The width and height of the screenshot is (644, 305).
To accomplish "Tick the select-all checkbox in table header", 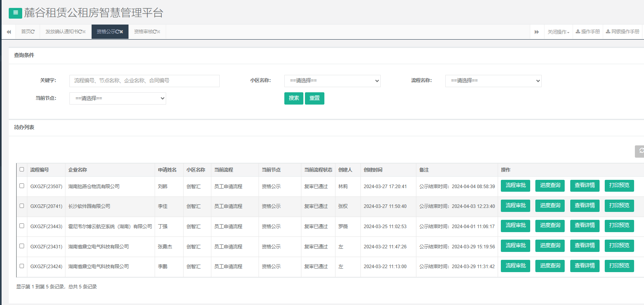I will 22,170.
